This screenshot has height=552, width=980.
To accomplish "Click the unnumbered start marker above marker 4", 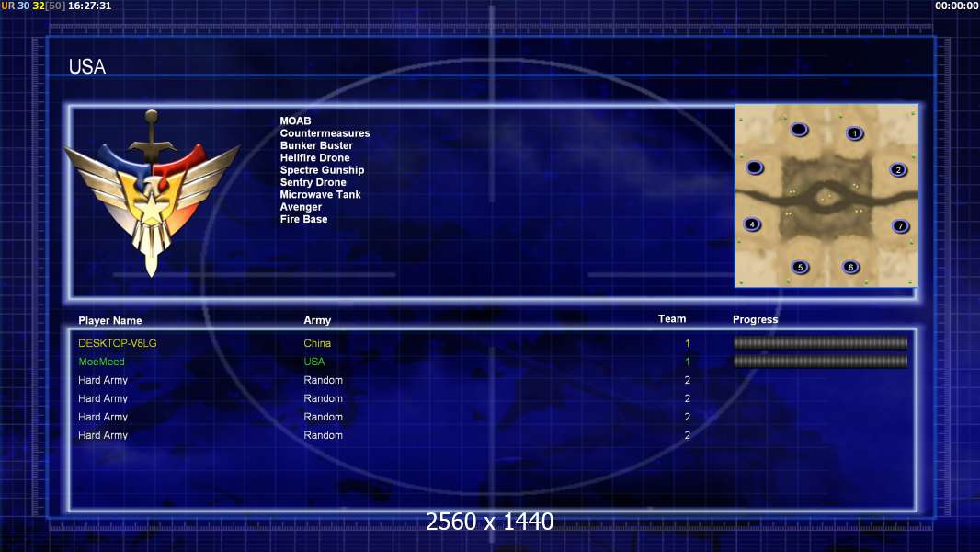I will coord(755,168).
